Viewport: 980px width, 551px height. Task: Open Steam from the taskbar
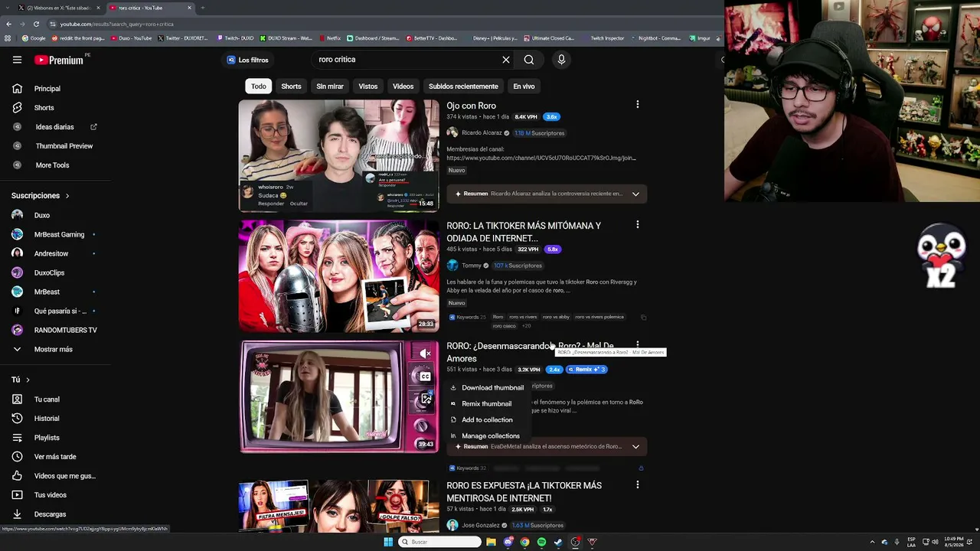(x=558, y=542)
